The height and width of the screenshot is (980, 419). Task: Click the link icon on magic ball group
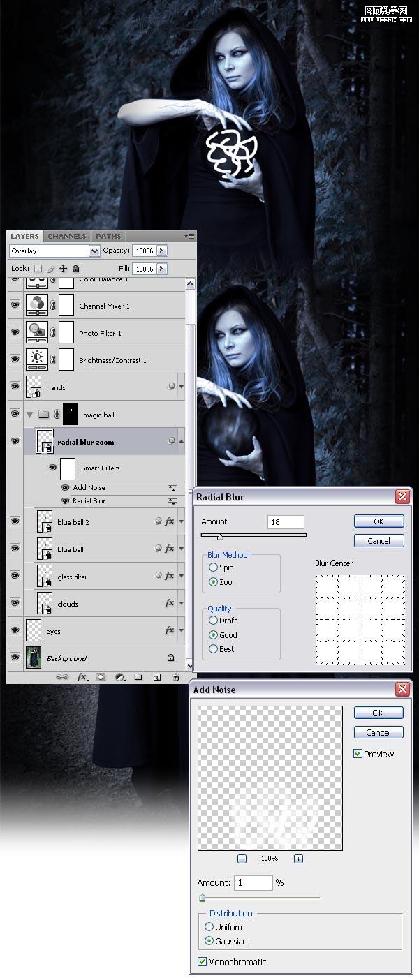[56, 415]
